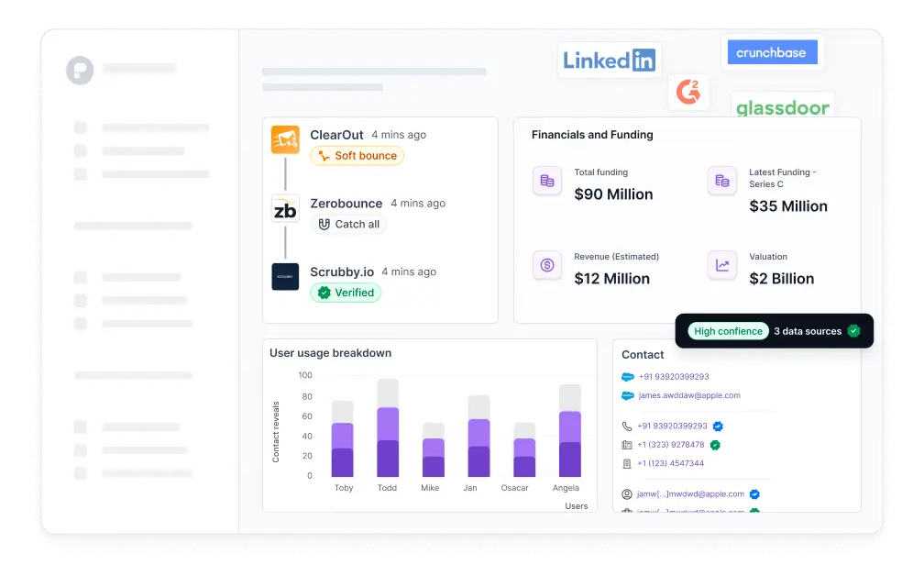Image resolution: width=924 pixels, height=587 pixels.
Task: Click the Revenue dollar sign icon
Action: click(547, 266)
